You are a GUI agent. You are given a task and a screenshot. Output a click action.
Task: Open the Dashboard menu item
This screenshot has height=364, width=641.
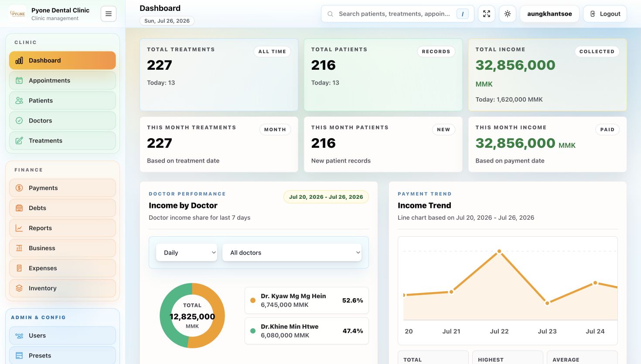[x=62, y=61]
